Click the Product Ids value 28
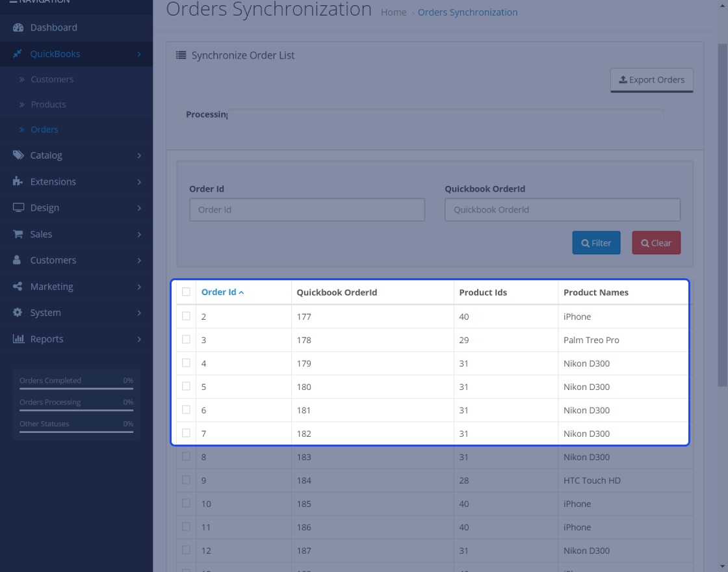Screen dimensions: 728x572 coord(464,480)
